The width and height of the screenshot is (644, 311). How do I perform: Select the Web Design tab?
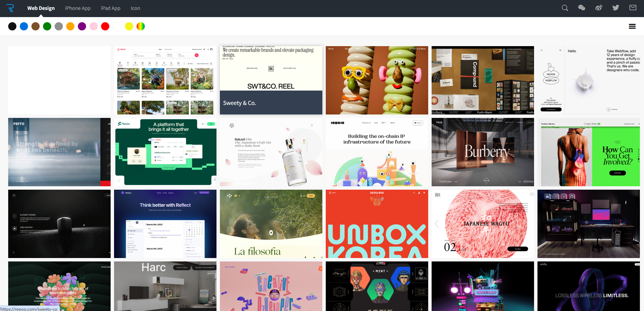click(x=41, y=8)
